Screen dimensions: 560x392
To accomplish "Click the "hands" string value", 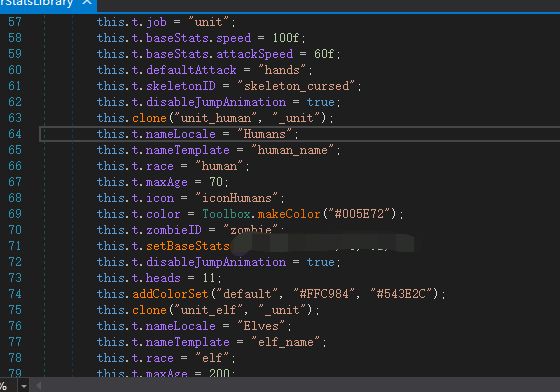I will click(282, 70).
